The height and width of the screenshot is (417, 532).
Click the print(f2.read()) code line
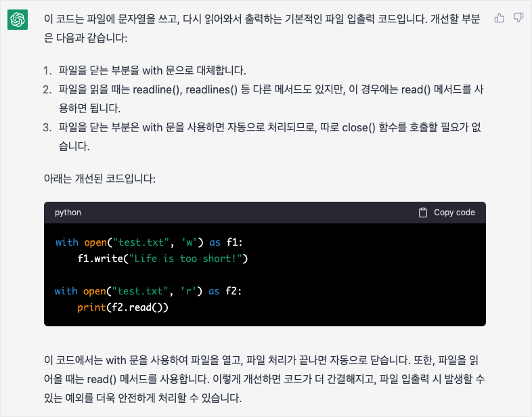pyautogui.click(x=123, y=307)
